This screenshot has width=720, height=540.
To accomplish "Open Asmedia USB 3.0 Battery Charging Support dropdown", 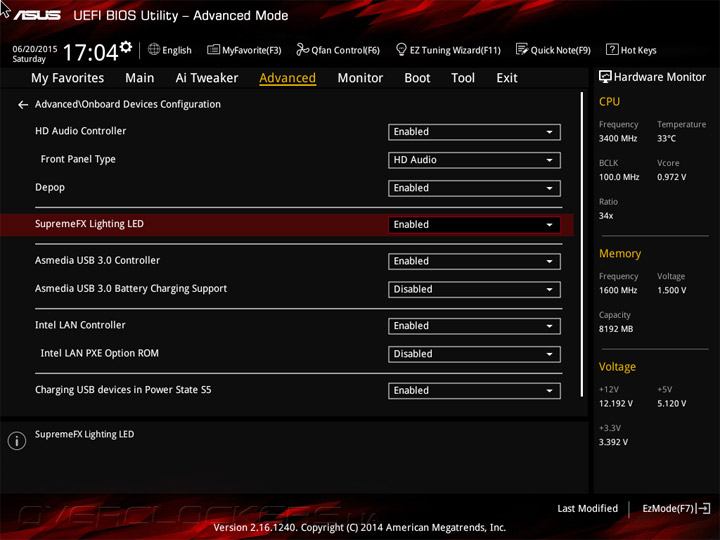I will click(474, 290).
